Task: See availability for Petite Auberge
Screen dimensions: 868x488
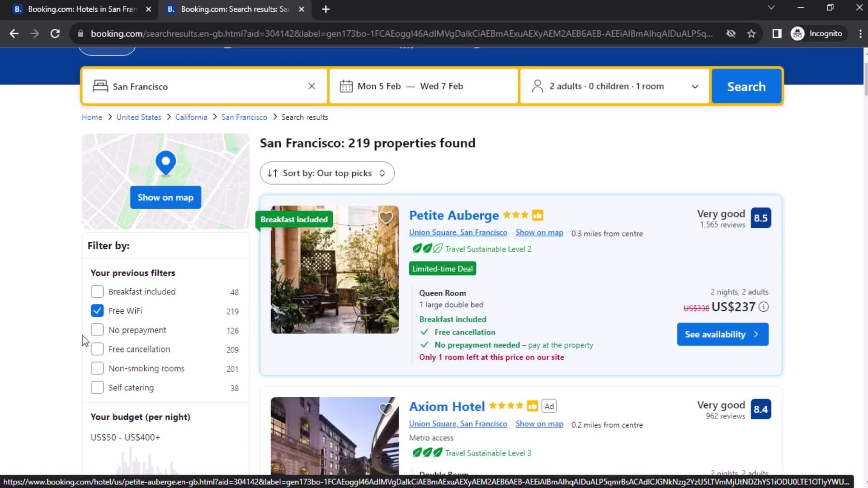Action: point(722,334)
